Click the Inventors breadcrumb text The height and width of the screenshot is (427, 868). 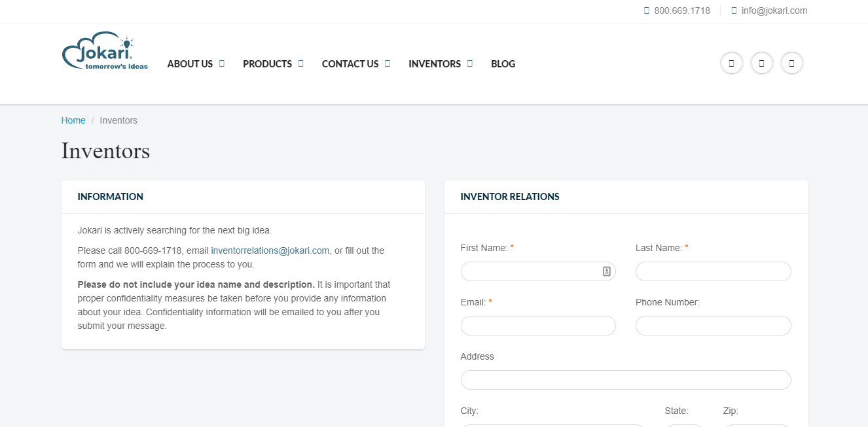[118, 120]
